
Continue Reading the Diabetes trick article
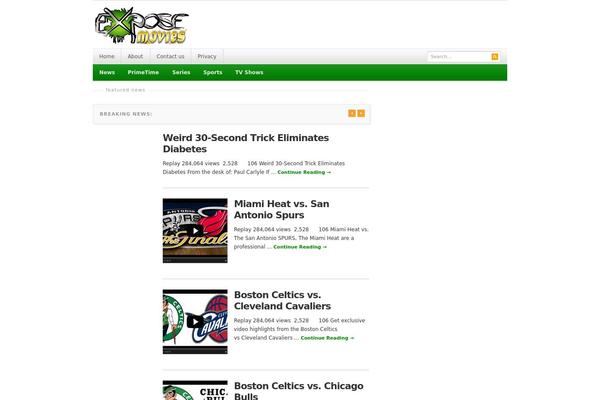pyautogui.click(x=304, y=172)
